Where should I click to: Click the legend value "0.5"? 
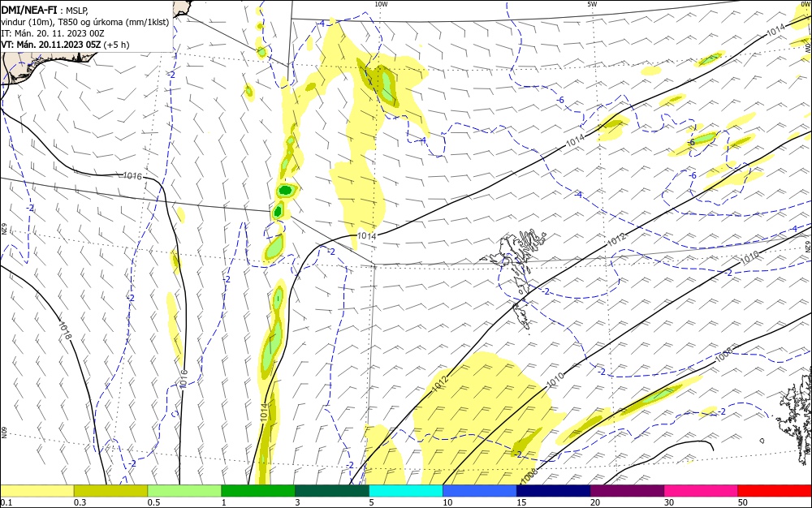(153, 502)
